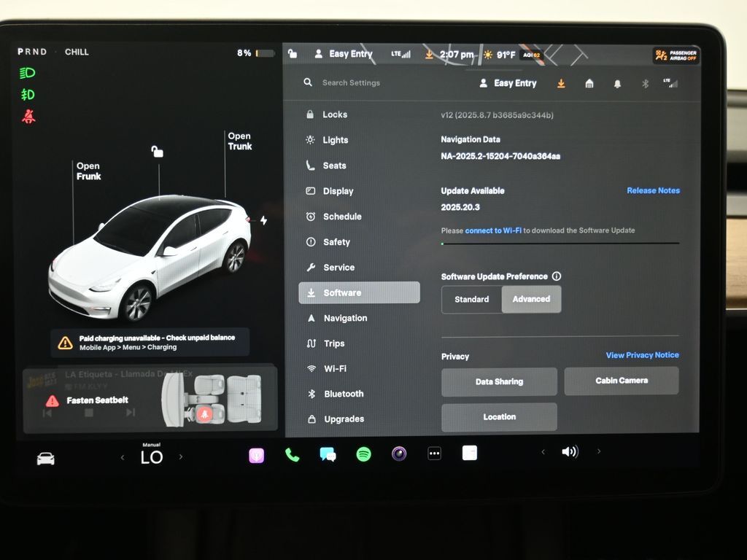This screenshot has height=560, width=747.
Task: Lower volume with the left chevron
Action: [x=543, y=452]
